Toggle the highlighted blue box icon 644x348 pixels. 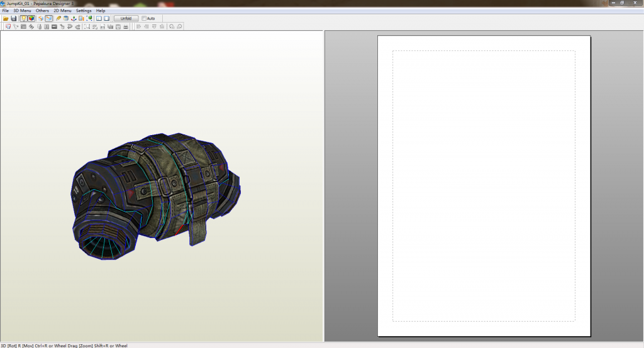[x=49, y=18]
